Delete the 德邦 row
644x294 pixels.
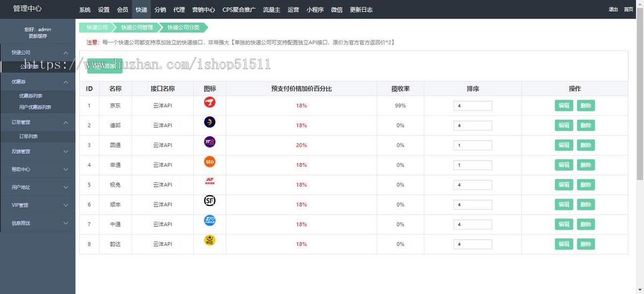586,126
